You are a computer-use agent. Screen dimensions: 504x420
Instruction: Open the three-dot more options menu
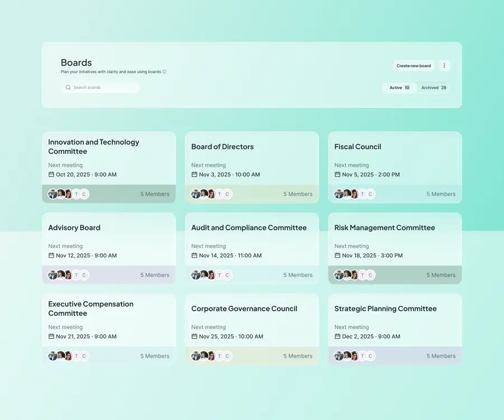coord(444,66)
